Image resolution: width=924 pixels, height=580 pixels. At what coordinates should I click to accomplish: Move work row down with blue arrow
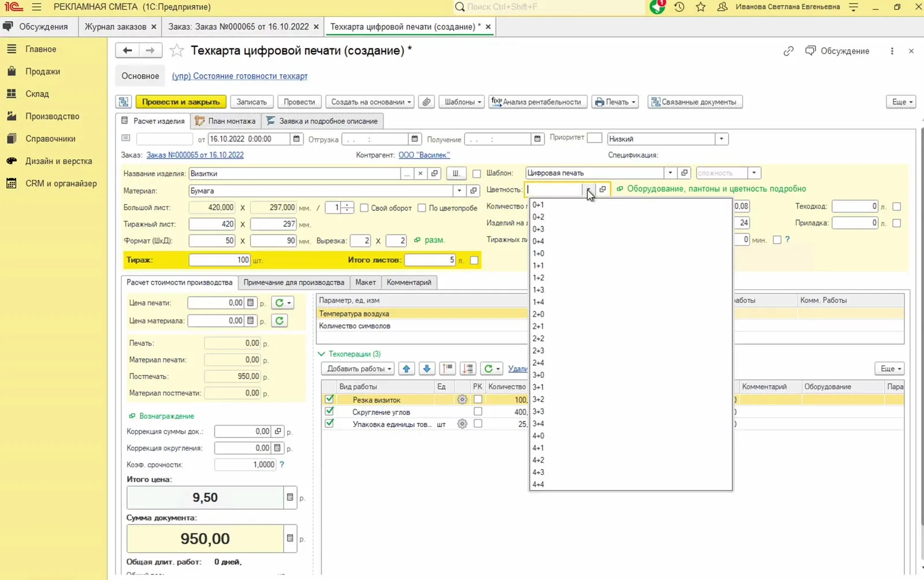[427, 369]
